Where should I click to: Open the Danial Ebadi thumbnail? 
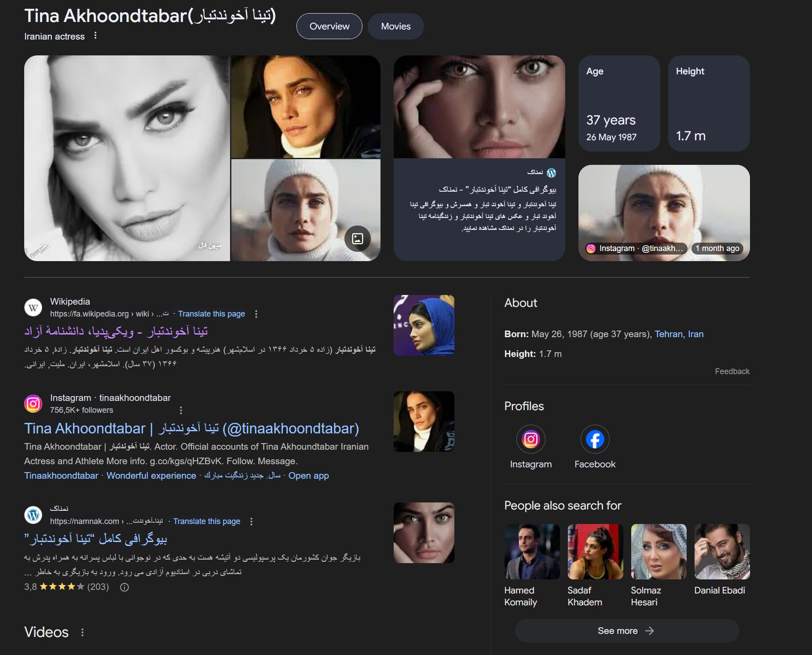point(722,551)
